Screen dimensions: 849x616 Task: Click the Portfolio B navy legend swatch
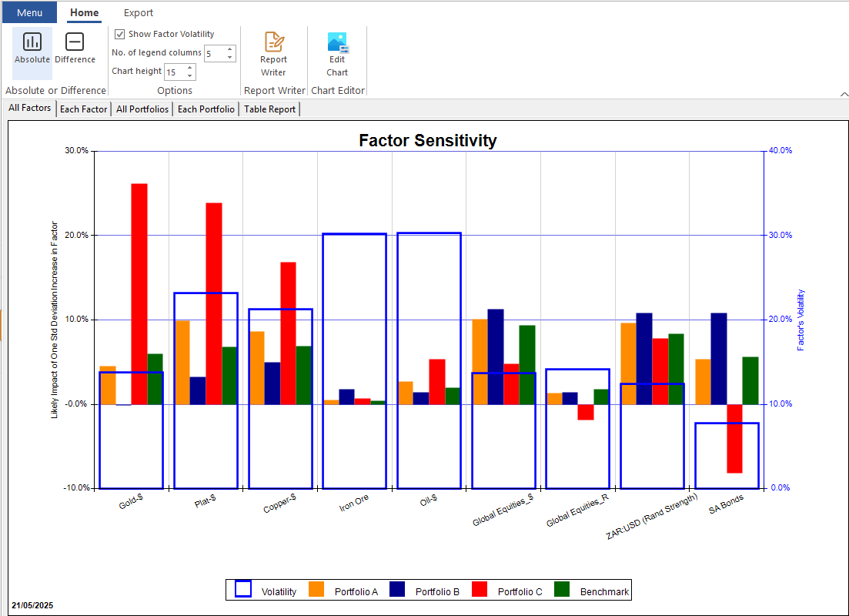coord(397,589)
